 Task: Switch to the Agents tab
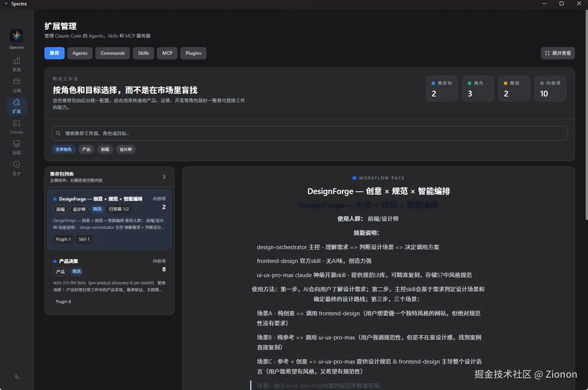pyautogui.click(x=80, y=53)
